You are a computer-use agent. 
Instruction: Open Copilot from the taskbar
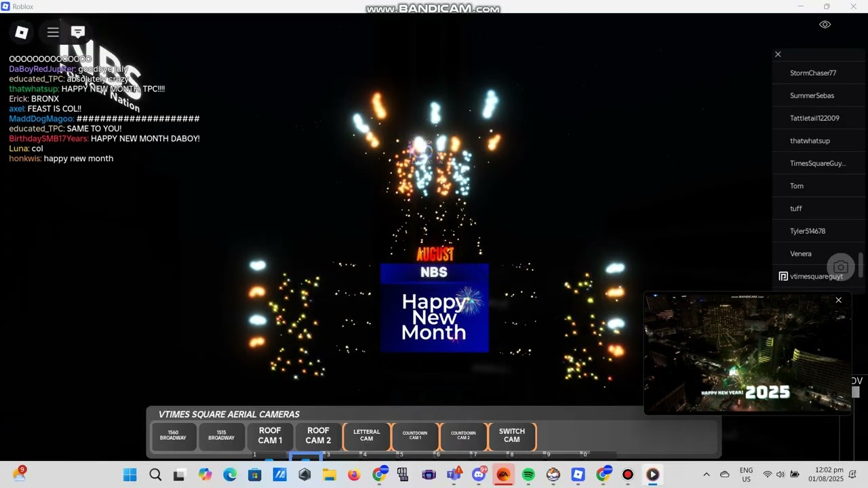205,474
